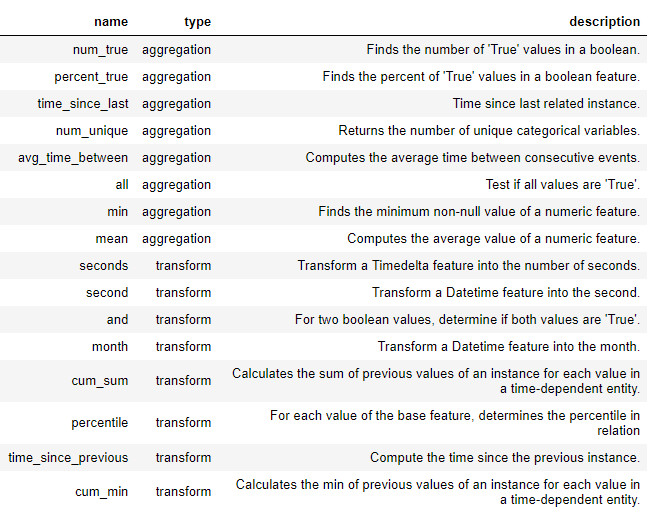Image resolution: width=658 pixels, height=520 pixels.
Task: Click the 'description' column header
Action: tap(604, 21)
